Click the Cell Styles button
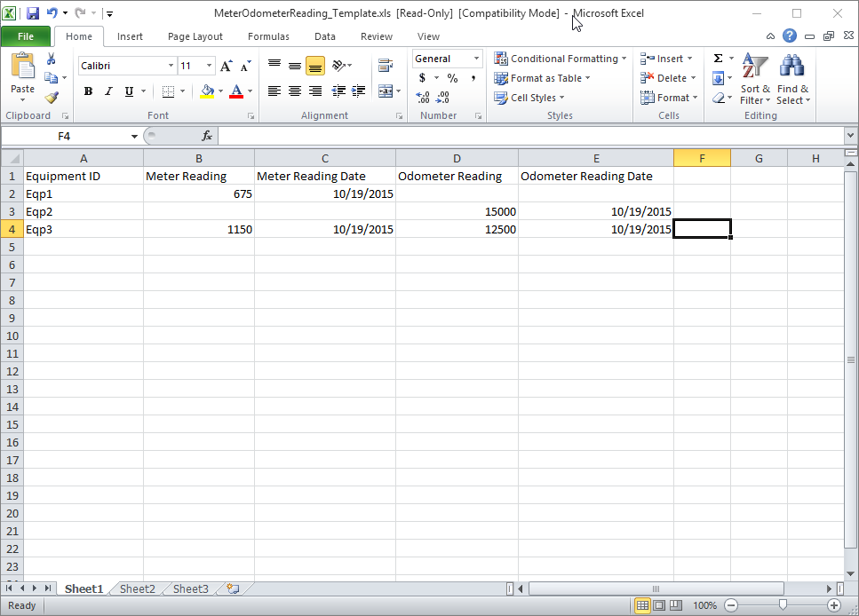859x616 pixels. pos(529,98)
